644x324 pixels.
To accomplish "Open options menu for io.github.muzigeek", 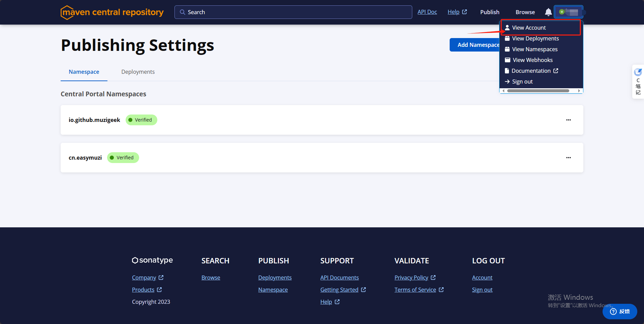I will point(569,120).
